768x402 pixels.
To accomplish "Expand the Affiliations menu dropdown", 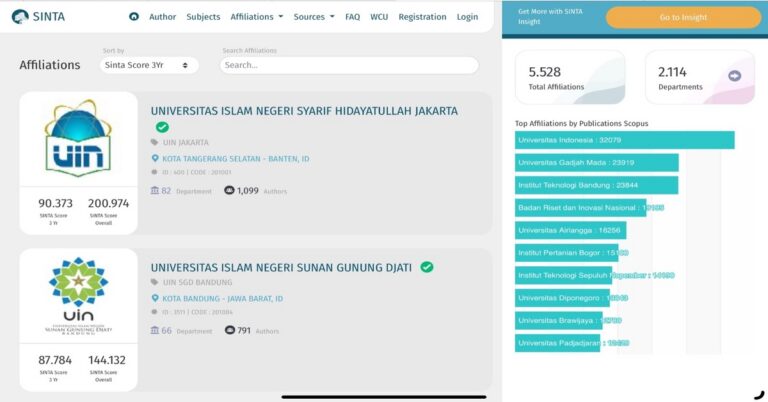I will [256, 17].
